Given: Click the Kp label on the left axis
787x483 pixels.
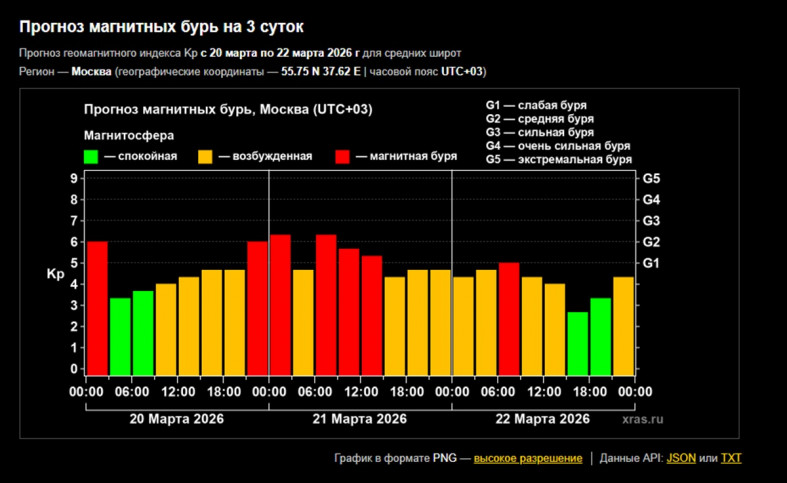Looking at the screenshot, I should 54,273.
